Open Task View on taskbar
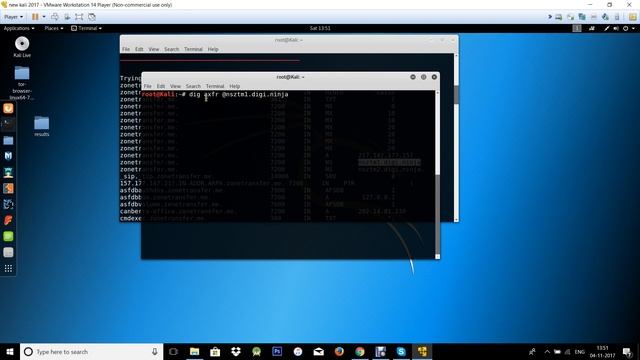Viewport: 640px width, 360px height. (x=173, y=351)
